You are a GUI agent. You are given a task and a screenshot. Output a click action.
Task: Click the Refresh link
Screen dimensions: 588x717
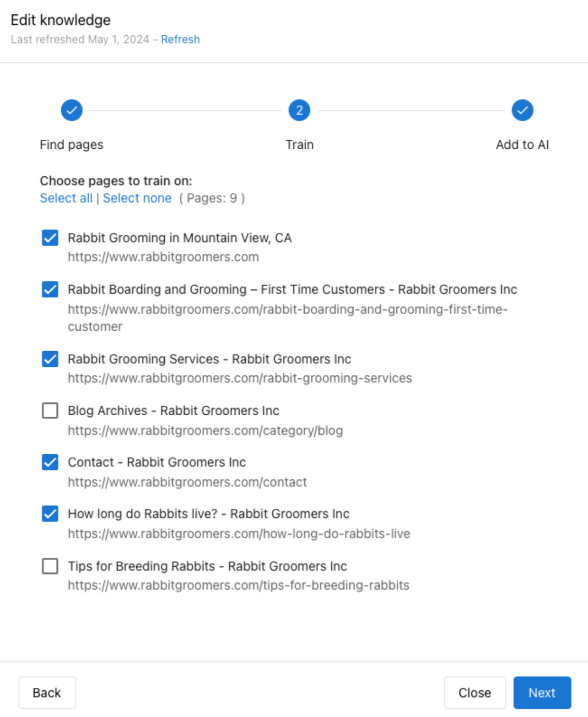coord(180,39)
